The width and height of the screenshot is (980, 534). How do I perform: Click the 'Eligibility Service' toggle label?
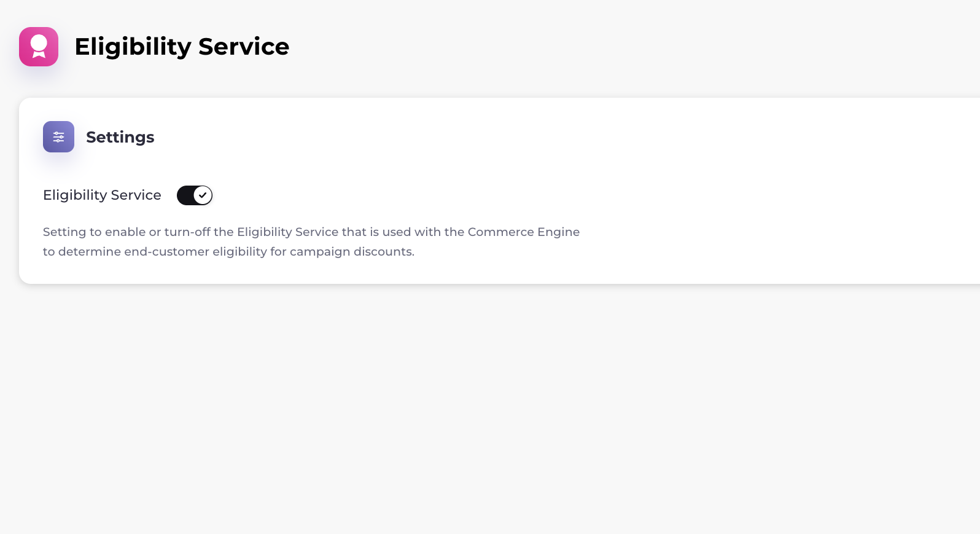point(102,195)
